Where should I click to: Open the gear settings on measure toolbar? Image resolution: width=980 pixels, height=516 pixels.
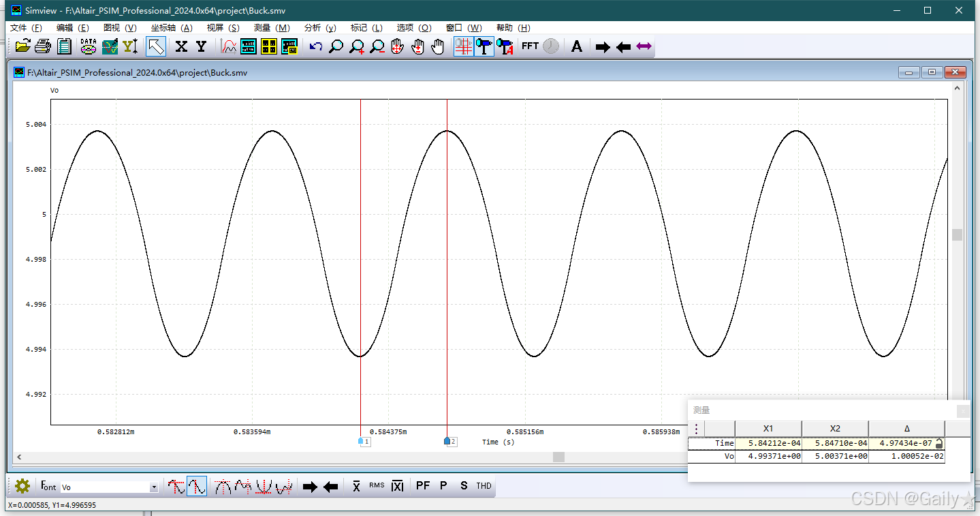point(22,486)
